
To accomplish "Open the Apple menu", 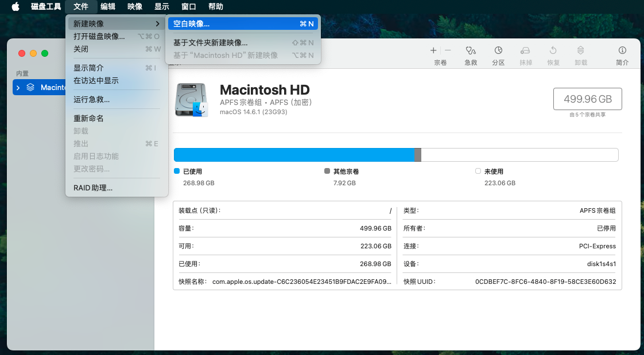I will coord(15,6).
